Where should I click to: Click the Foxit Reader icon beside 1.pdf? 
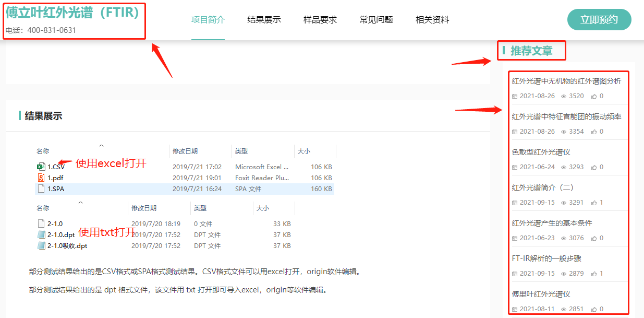[41, 178]
